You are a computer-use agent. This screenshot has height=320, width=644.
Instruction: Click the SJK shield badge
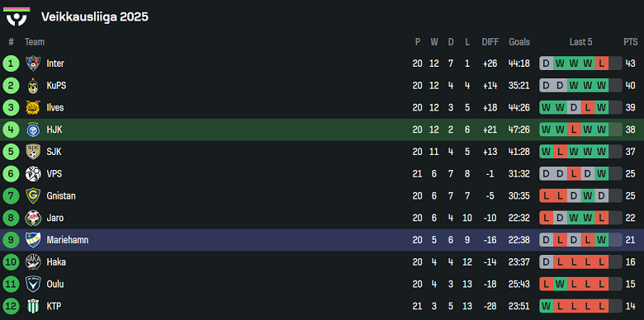tap(33, 152)
